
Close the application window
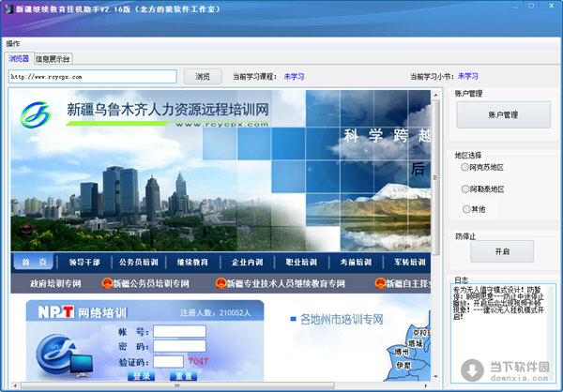(x=551, y=6)
